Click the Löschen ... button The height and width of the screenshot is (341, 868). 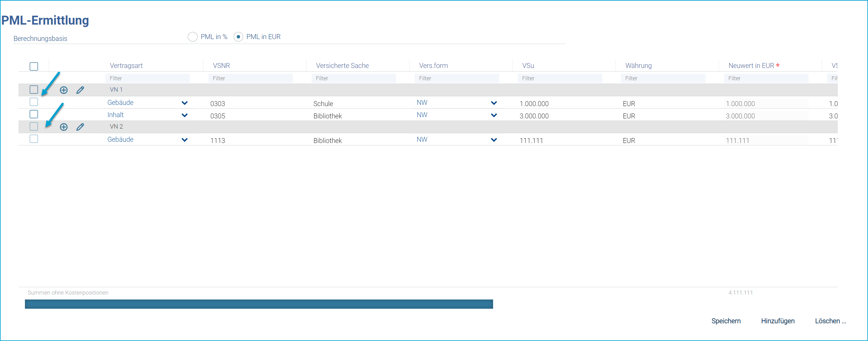pyautogui.click(x=830, y=321)
